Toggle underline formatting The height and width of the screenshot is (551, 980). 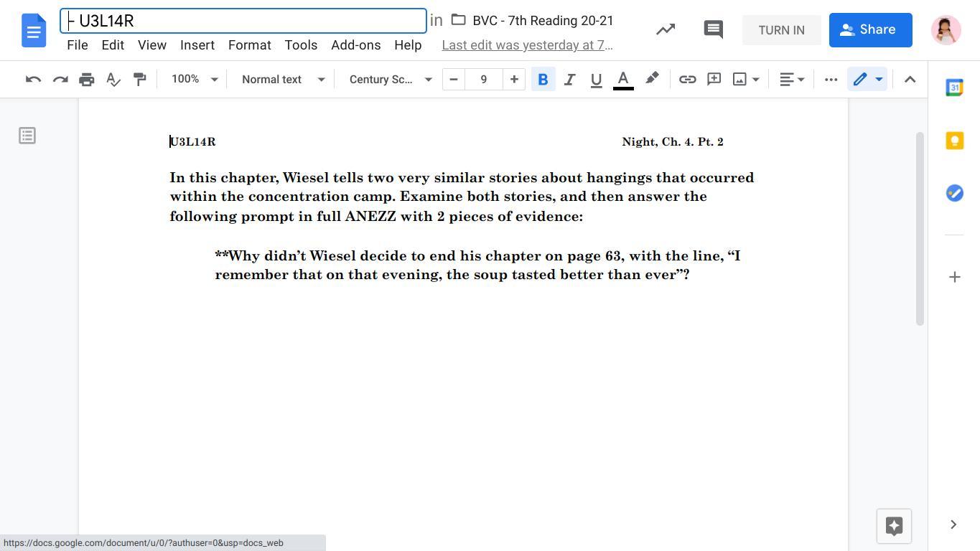(596, 80)
